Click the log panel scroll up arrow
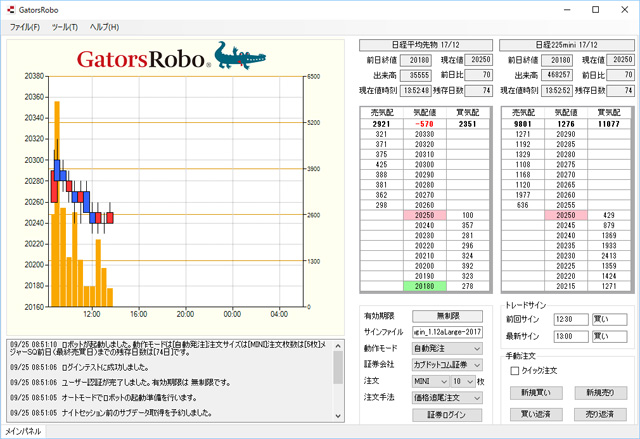This screenshot has width=640, height=439. click(338, 346)
